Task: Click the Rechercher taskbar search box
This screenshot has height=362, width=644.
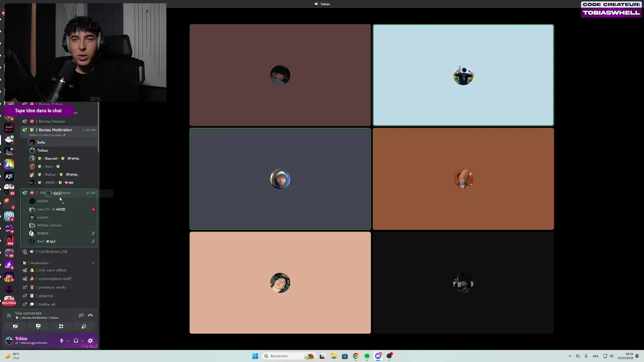Action: [288, 356]
